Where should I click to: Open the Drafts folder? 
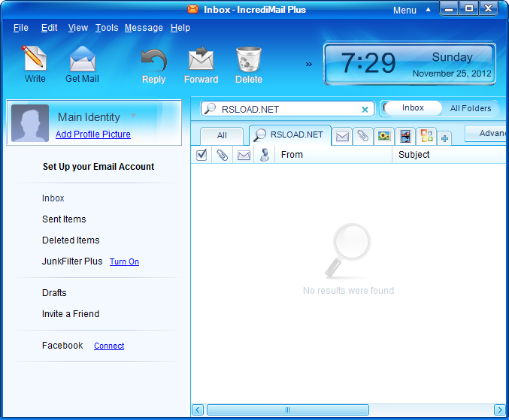54,293
